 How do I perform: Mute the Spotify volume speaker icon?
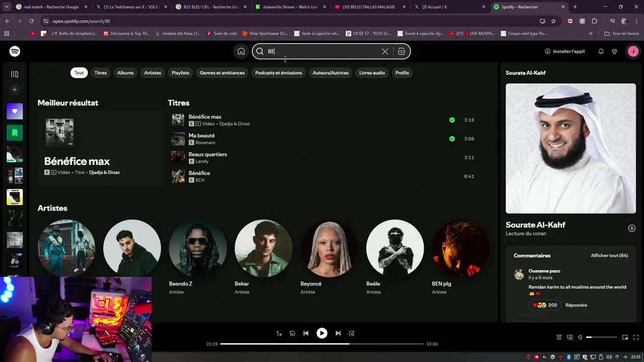pyautogui.click(x=580, y=337)
